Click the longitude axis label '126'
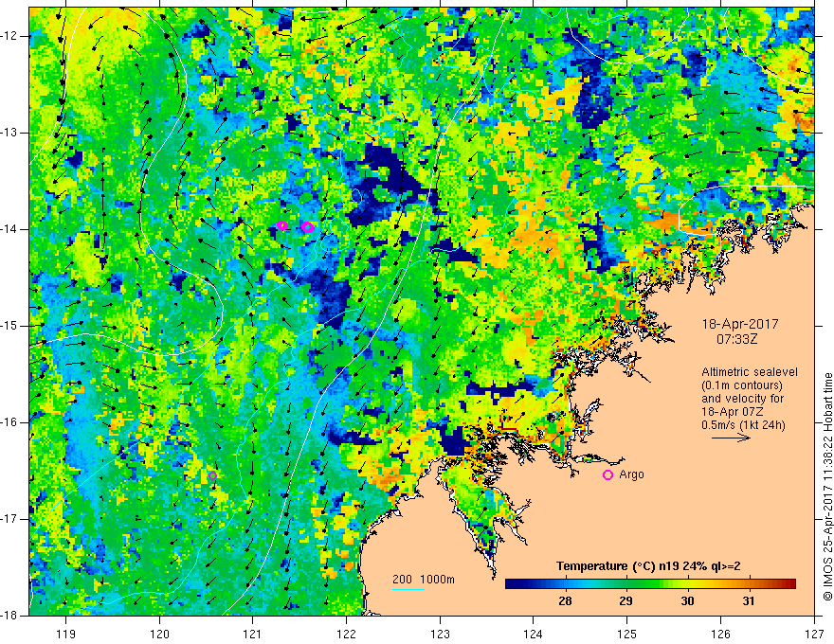834x644 pixels. [x=720, y=634]
